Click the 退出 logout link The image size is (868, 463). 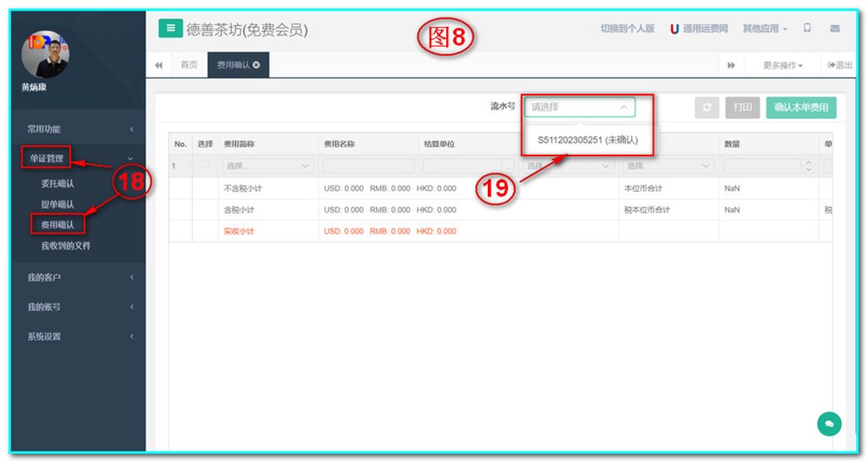tap(839, 65)
